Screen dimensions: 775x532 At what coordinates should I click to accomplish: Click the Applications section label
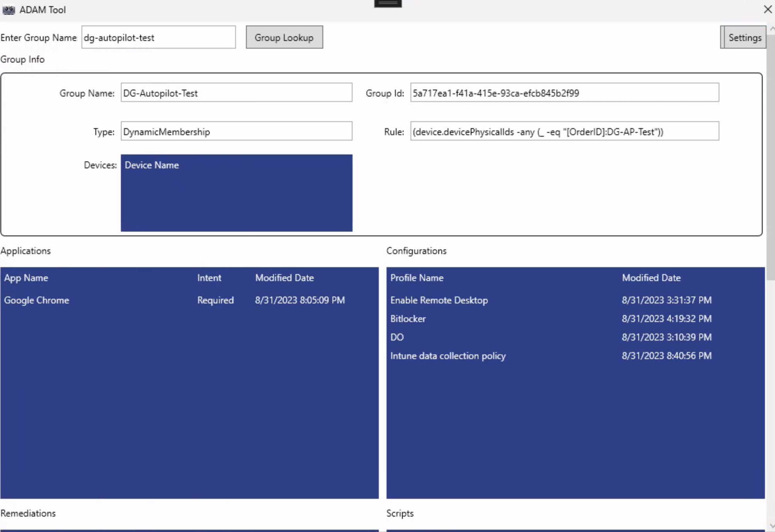pyautogui.click(x=25, y=251)
